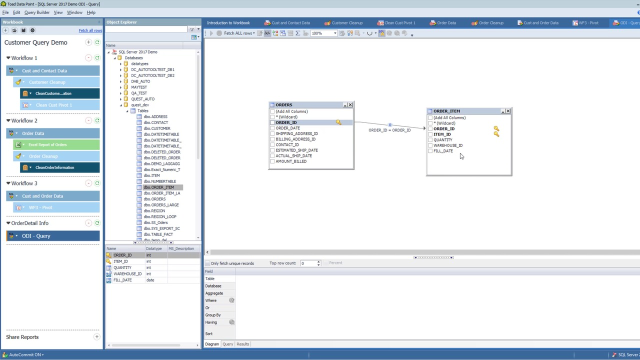Image resolution: width=640 pixels, height=360 pixels.
Task: Remove Workflow 1 with its red circle icon
Action: coord(89,58)
